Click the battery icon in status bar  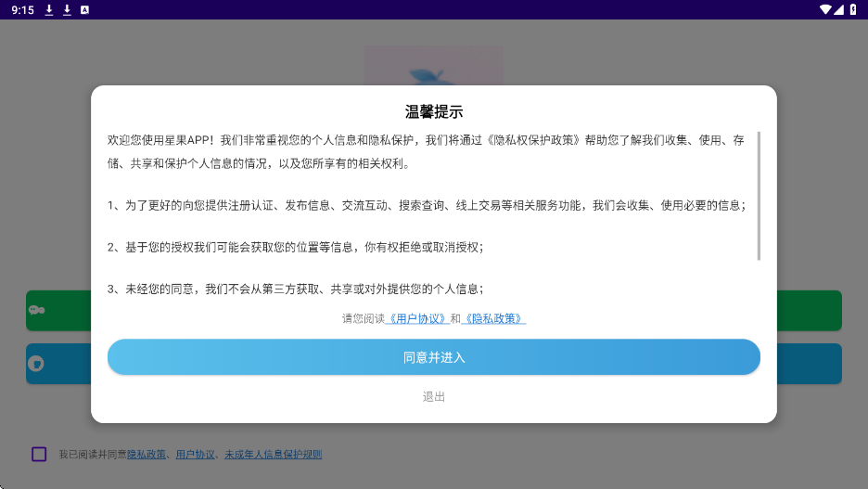[853, 9]
